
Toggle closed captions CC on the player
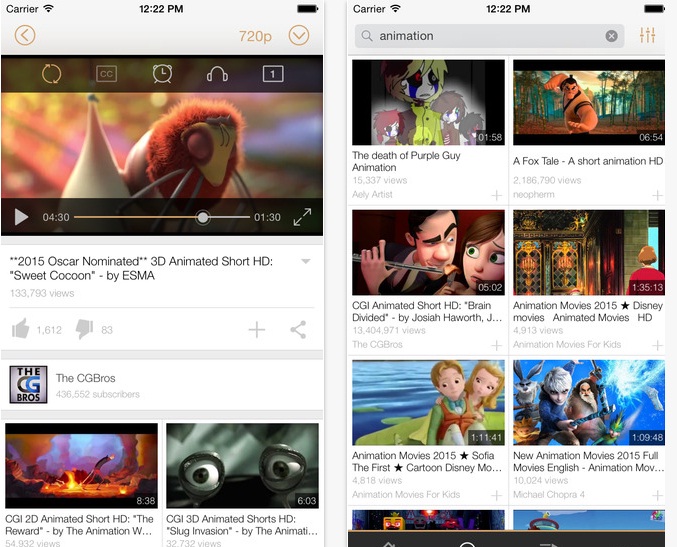tap(106, 74)
